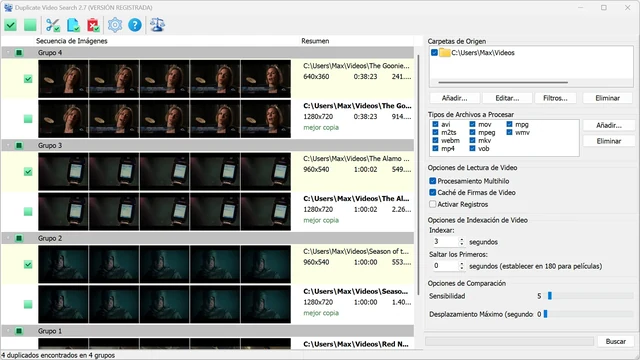Open help with the question mark icon
Image resolution: width=640 pixels, height=360 pixels.
point(135,25)
